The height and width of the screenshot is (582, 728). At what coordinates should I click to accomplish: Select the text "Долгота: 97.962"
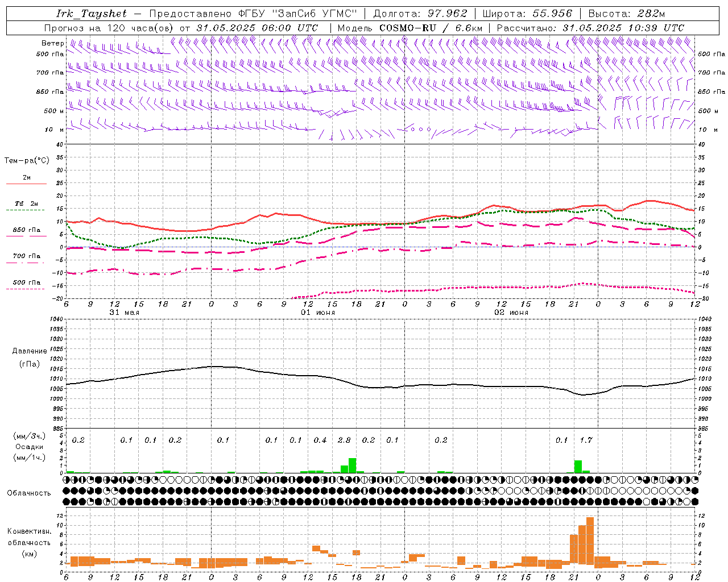(x=420, y=14)
